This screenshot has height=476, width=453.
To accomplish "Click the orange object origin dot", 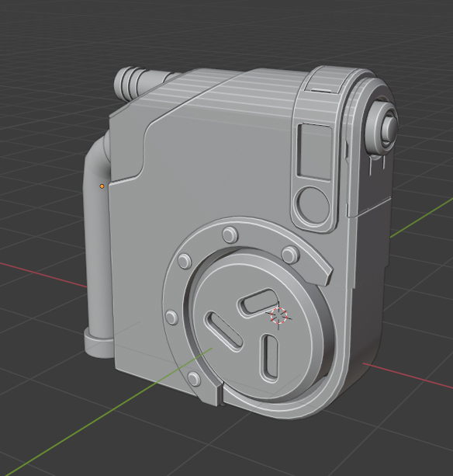I will [102, 186].
